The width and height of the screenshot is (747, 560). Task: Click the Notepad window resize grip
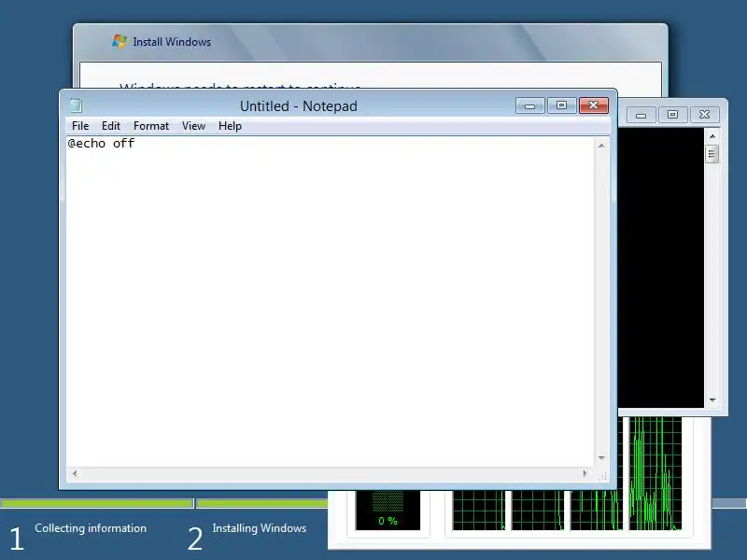[602, 476]
